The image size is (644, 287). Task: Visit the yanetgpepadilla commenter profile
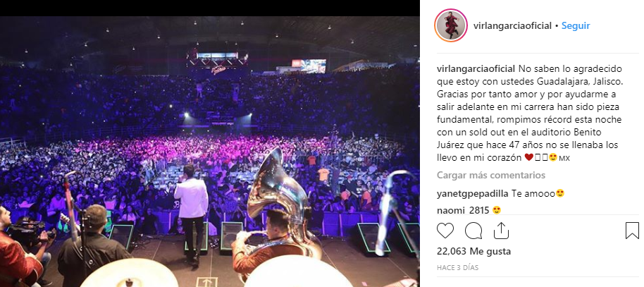point(472,194)
